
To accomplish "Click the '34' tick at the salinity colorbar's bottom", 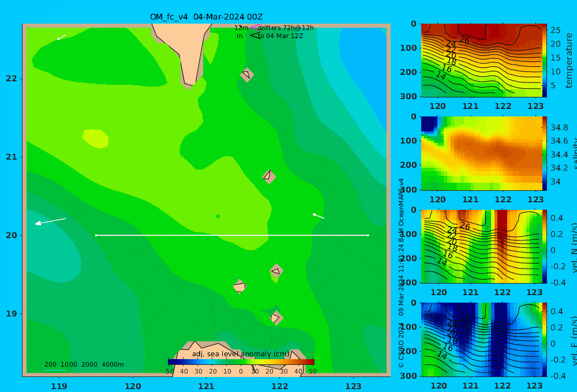I will [555, 182].
